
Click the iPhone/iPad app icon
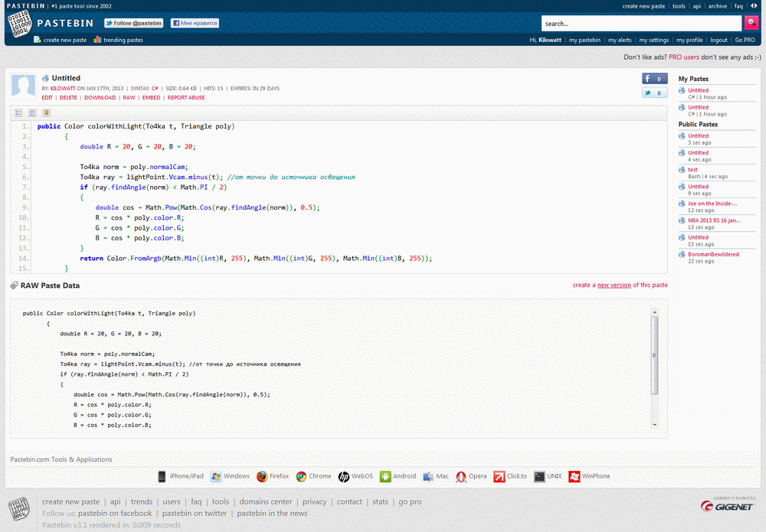click(x=161, y=475)
